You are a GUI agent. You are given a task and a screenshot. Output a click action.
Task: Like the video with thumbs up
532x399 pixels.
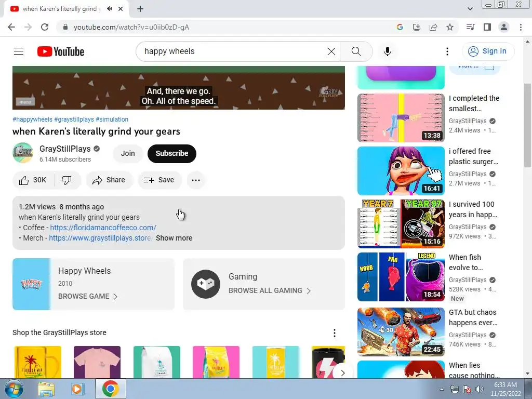33,180
